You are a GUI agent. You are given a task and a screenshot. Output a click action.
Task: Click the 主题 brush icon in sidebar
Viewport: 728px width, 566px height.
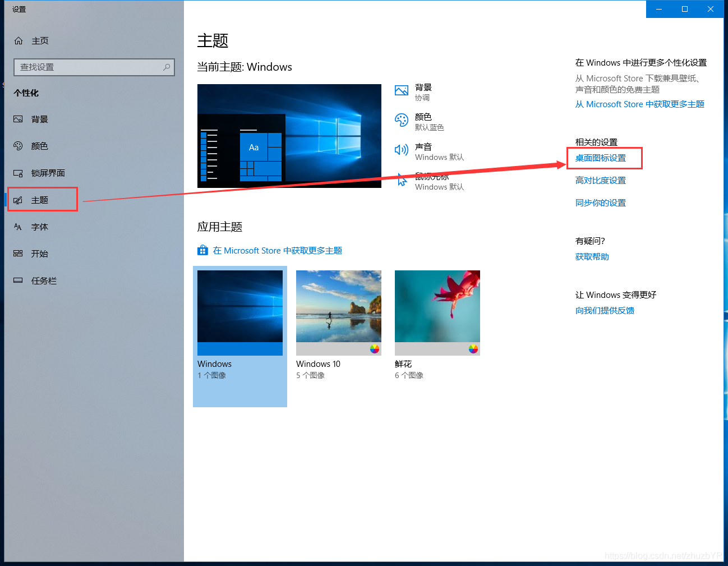coord(18,200)
